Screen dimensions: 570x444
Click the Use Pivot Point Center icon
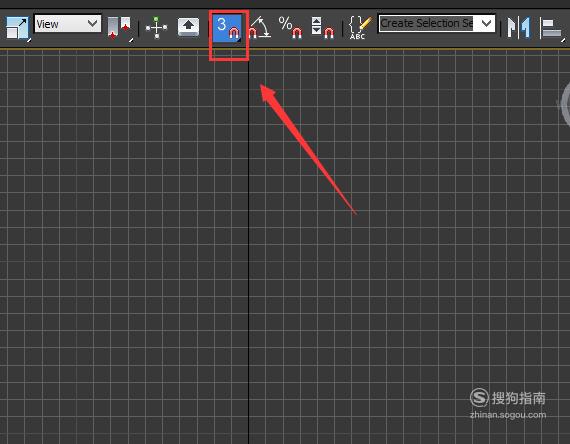pyautogui.click(x=120, y=28)
